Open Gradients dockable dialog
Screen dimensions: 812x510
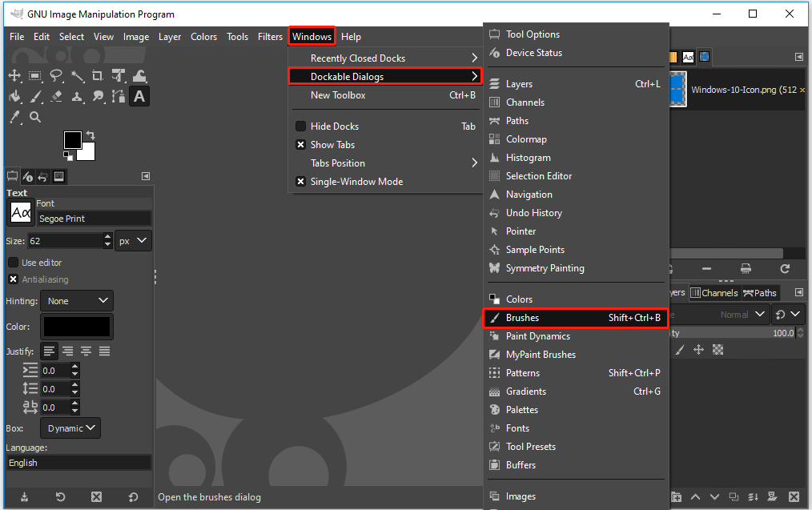(x=576, y=392)
